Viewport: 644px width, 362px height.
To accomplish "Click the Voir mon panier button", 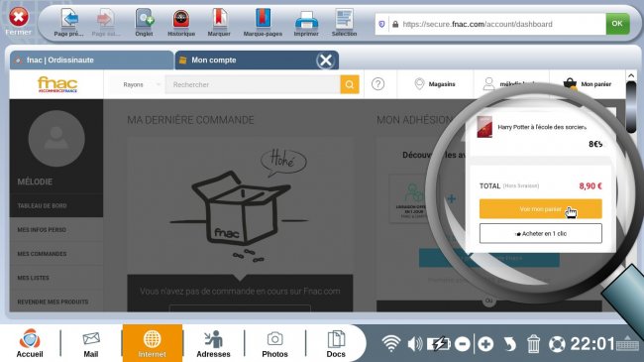I will point(541,209).
